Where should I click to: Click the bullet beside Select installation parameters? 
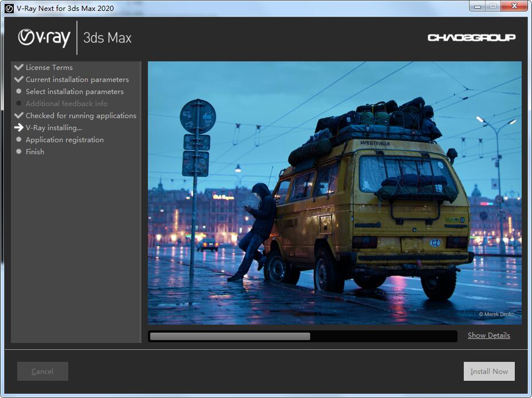click(19, 91)
